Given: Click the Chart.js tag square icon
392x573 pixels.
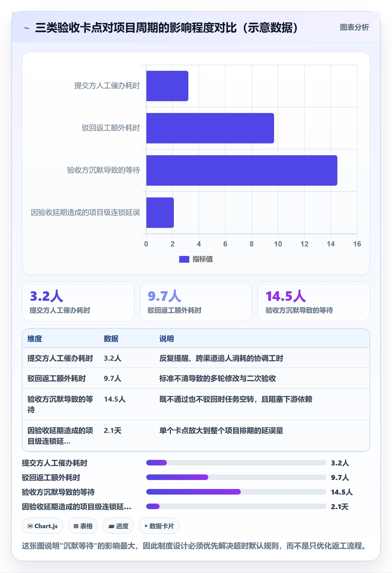Looking at the screenshot, I should coord(30,526).
